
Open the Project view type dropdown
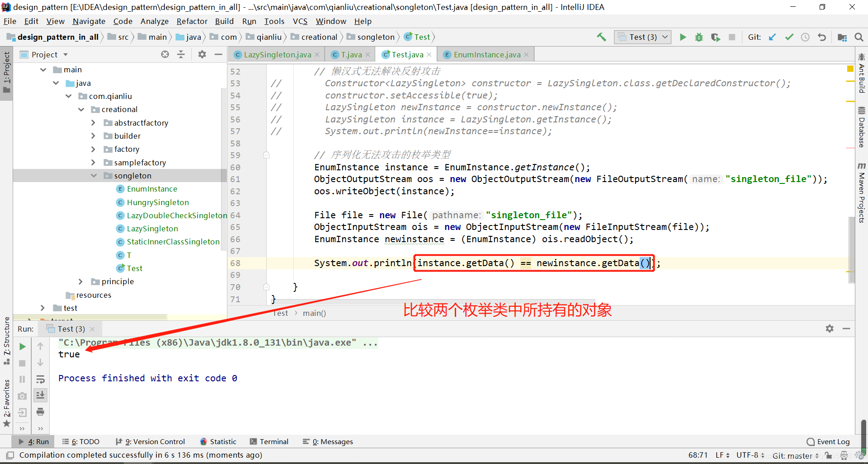pos(66,55)
